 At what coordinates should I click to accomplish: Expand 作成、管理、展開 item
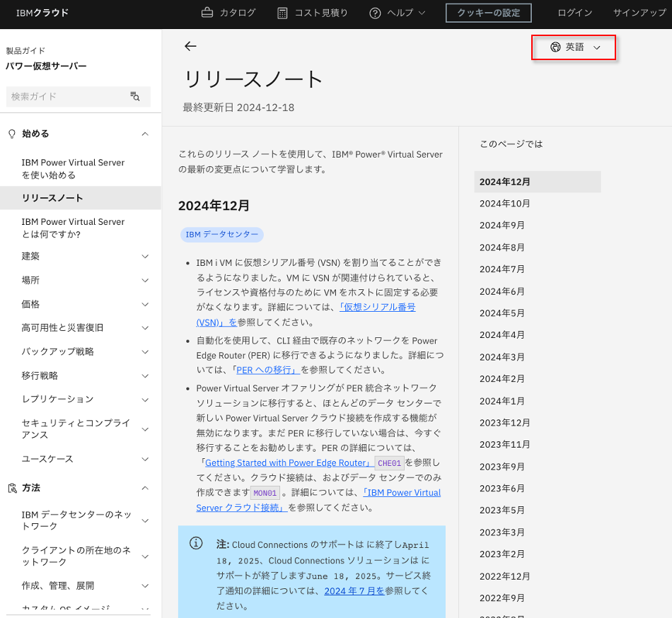(x=145, y=586)
